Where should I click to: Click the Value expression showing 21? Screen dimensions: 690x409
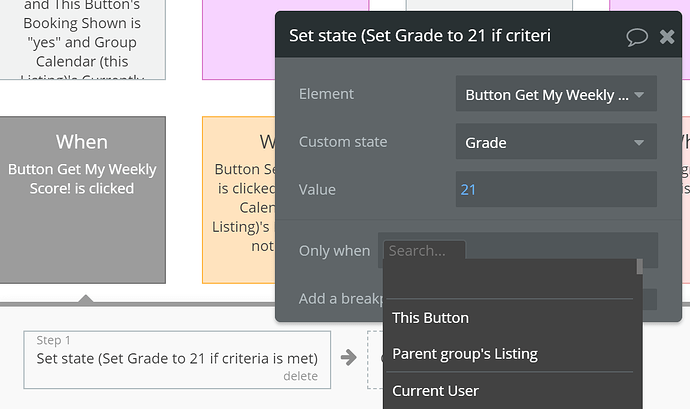point(555,189)
